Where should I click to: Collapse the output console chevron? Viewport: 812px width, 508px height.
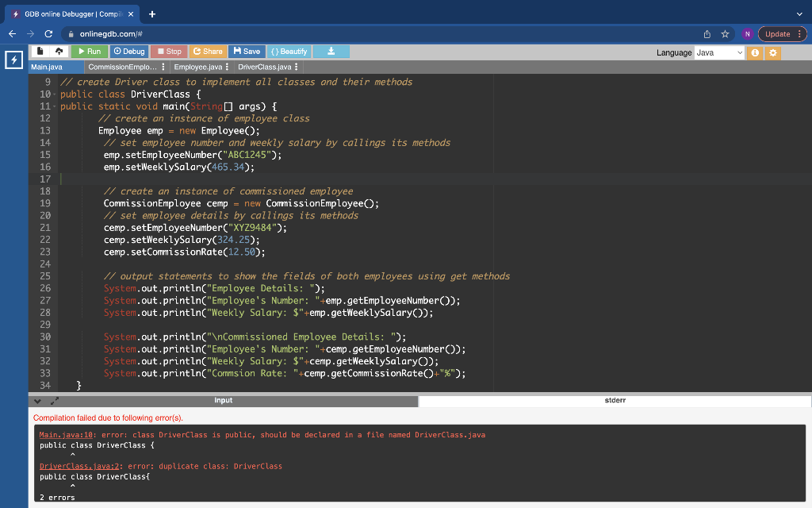click(x=37, y=401)
